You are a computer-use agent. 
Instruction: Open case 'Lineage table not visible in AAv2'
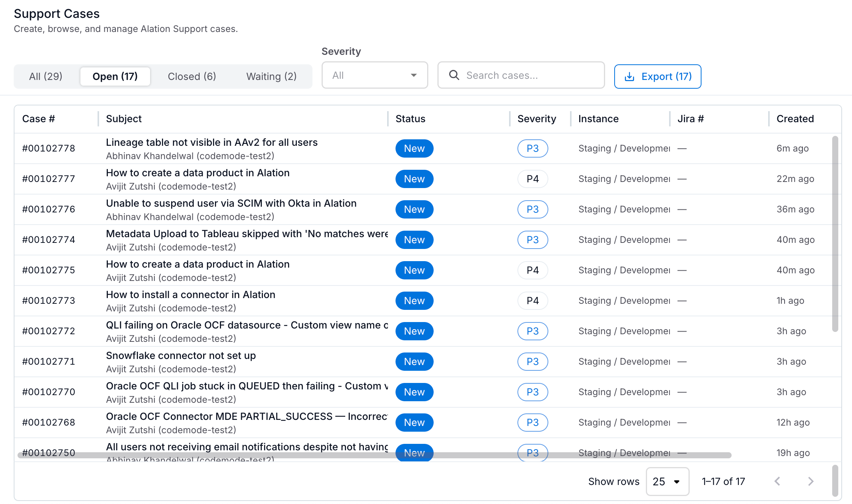[211, 142]
